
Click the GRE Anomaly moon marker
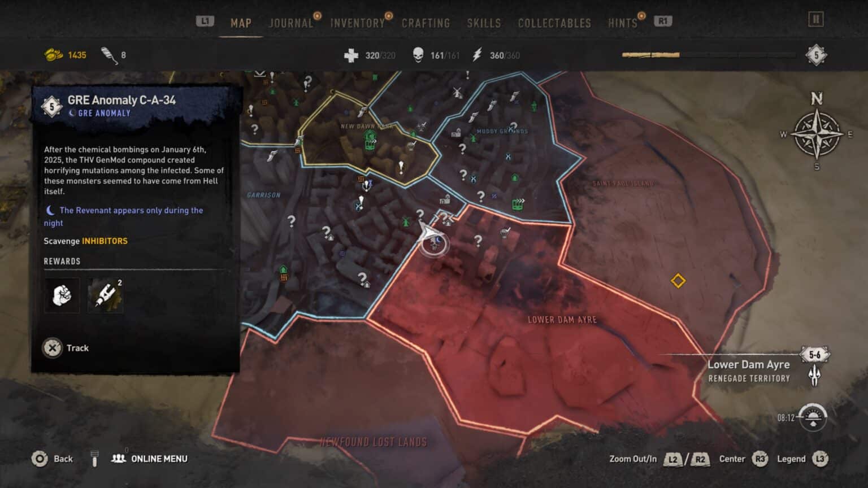435,244
